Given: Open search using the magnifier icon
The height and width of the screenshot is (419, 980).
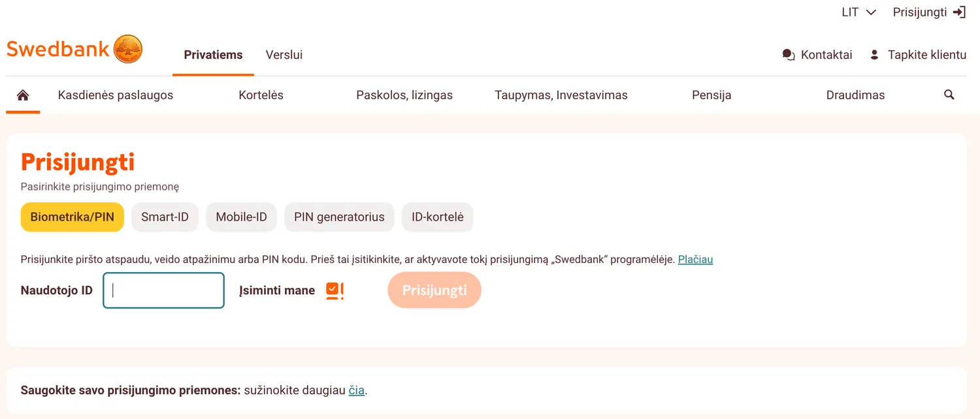Looking at the screenshot, I should point(949,95).
